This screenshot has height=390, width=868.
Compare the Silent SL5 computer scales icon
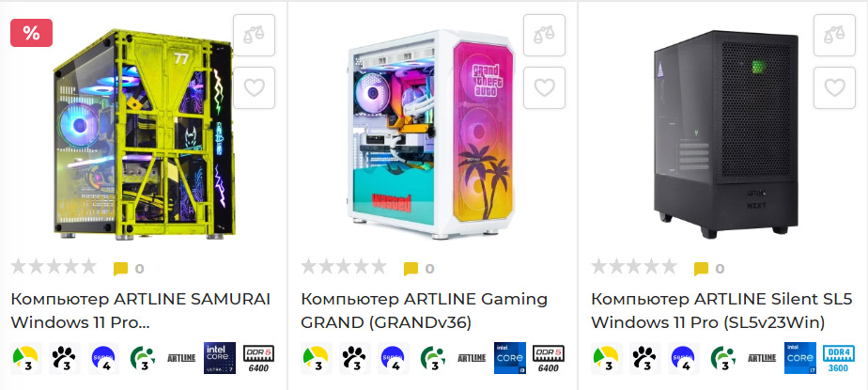point(834,36)
